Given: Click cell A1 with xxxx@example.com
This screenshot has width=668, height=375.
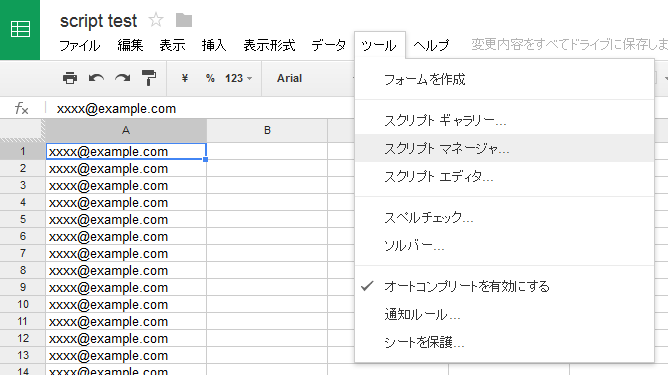Looking at the screenshot, I should click(126, 151).
